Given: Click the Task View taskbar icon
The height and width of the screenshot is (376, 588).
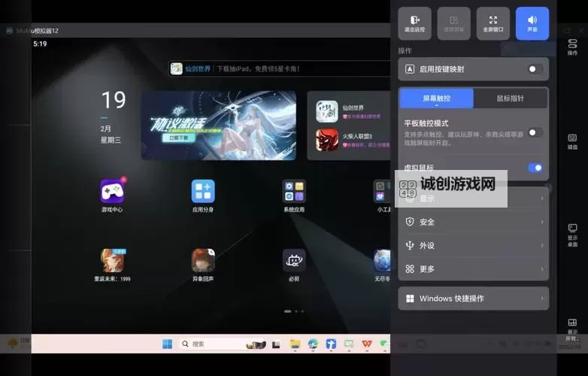Looking at the screenshot, I should (277, 344).
